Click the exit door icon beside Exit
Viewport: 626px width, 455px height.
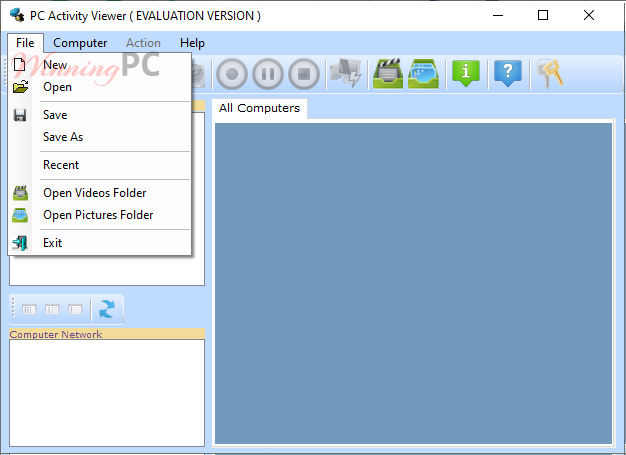(x=20, y=243)
